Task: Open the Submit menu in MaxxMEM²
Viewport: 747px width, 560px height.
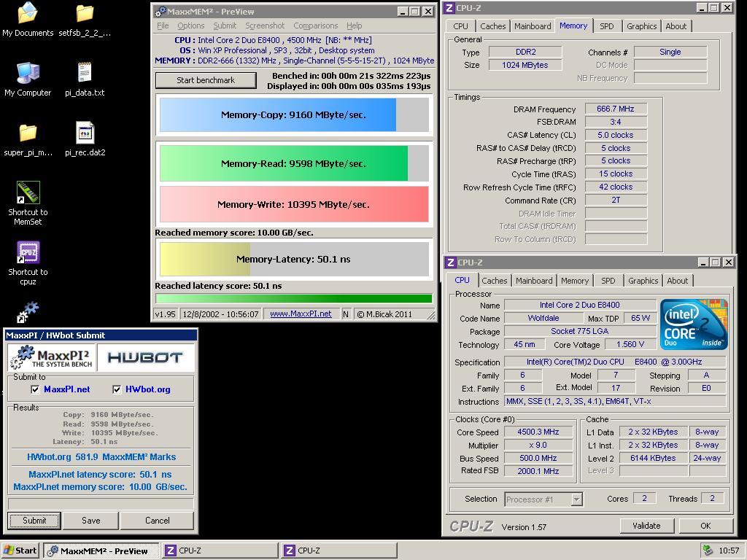Action: [225, 26]
